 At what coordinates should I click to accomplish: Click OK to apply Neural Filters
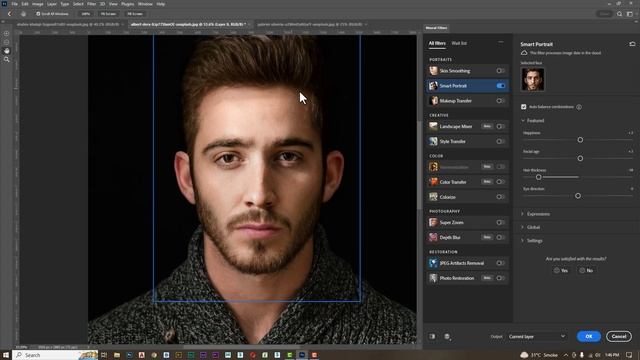point(589,336)
